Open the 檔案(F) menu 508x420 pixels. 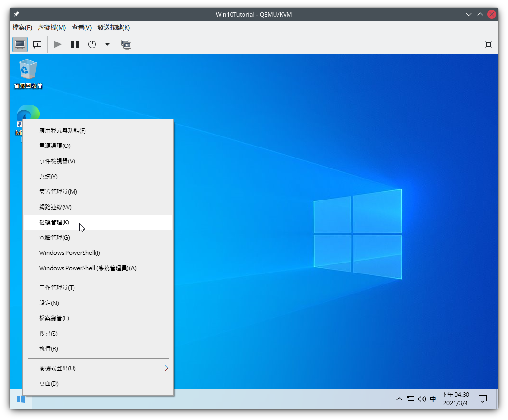click(x=22, y=28)
